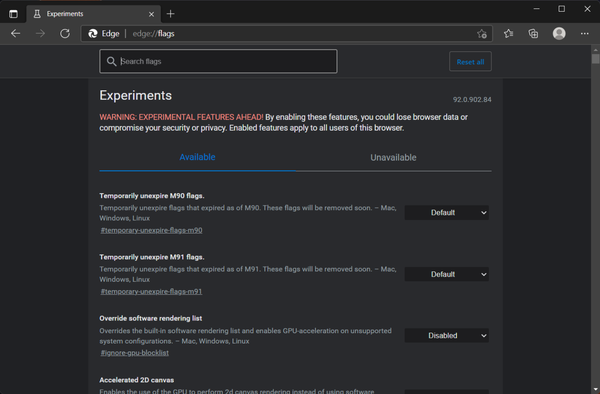Select the Experiments browser tab
Viewport: 600px width, 394px height.
(x=94, y=14)
